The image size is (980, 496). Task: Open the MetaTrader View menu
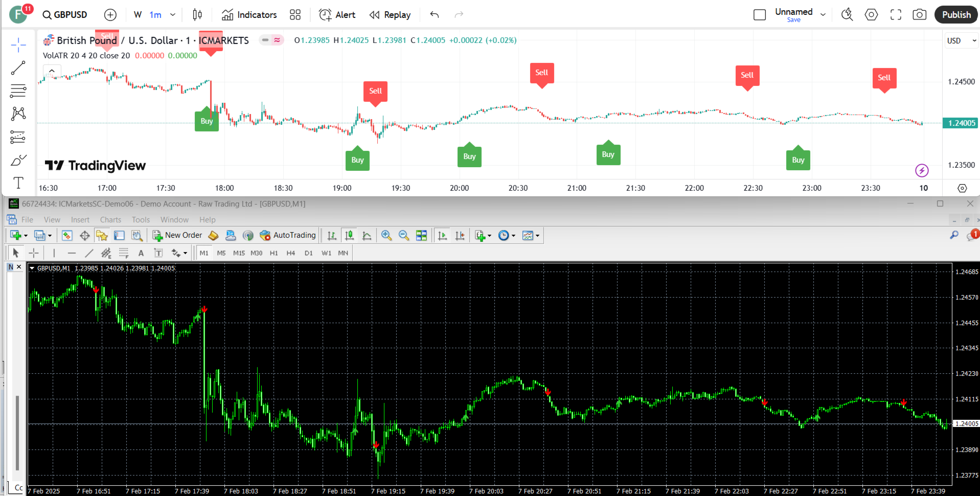[52, 220]
